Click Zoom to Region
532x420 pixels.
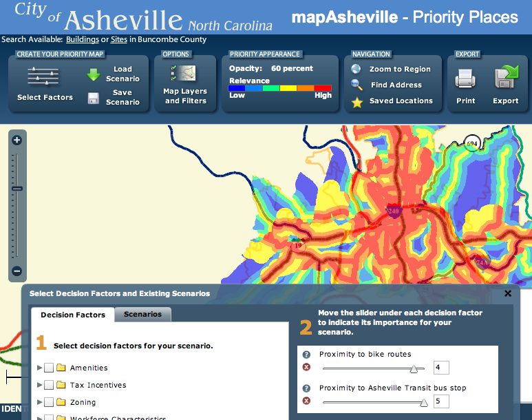[400, 70]
